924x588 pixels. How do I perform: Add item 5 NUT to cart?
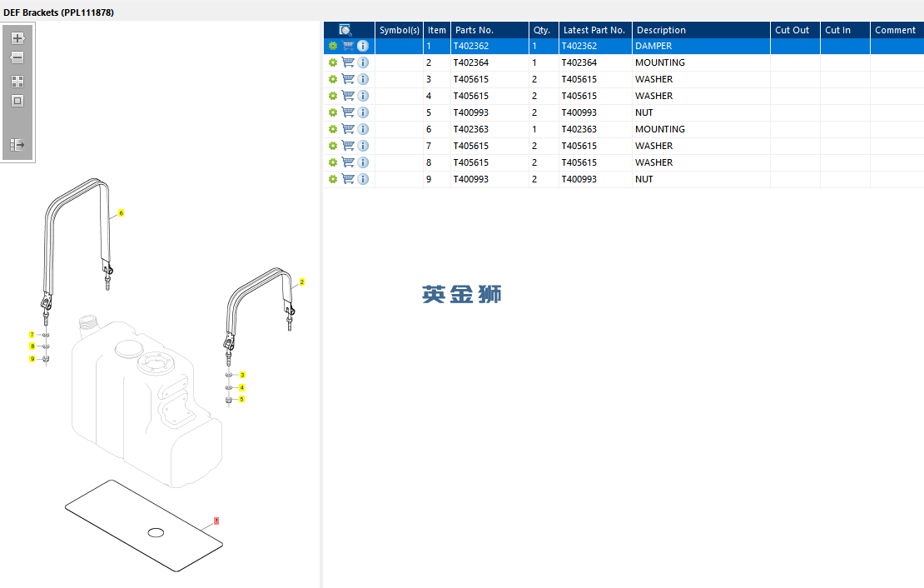point(348,112)
